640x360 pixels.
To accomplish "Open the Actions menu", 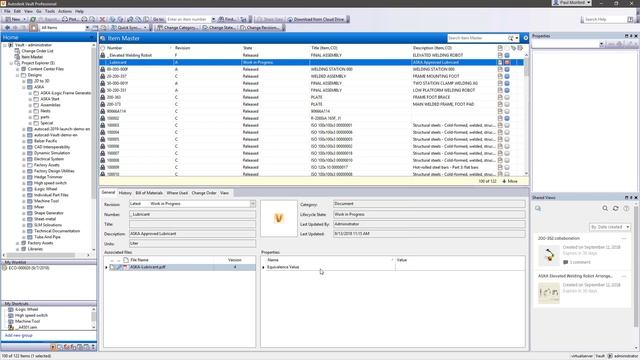I will pos(64,11).
